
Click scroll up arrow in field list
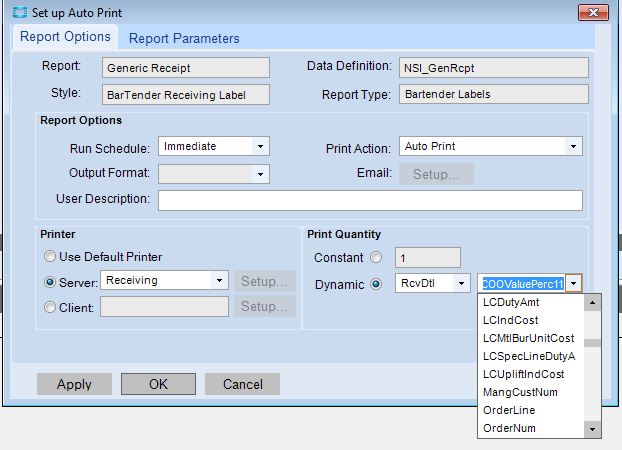click(x=592, y=303)
